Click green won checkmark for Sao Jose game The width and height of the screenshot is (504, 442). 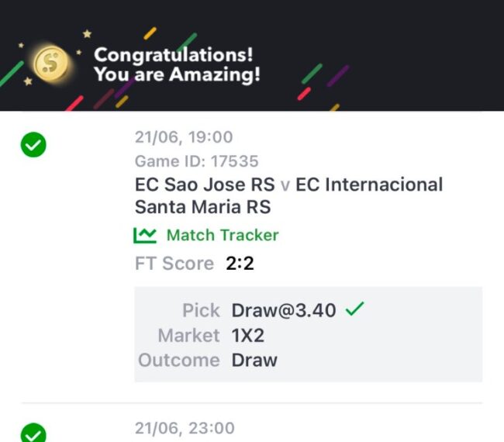pyautogui.click(x=33, y=145)
